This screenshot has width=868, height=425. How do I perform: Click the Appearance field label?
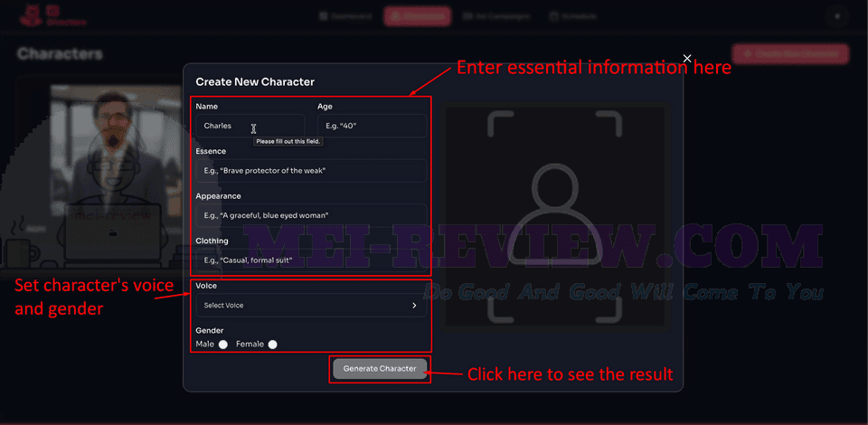pyautogui.click(x=218, y=196)
